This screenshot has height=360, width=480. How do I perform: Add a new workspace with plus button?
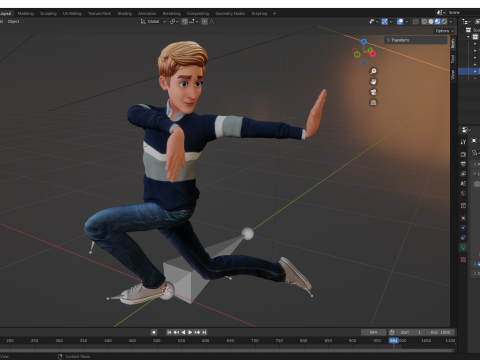274,13
